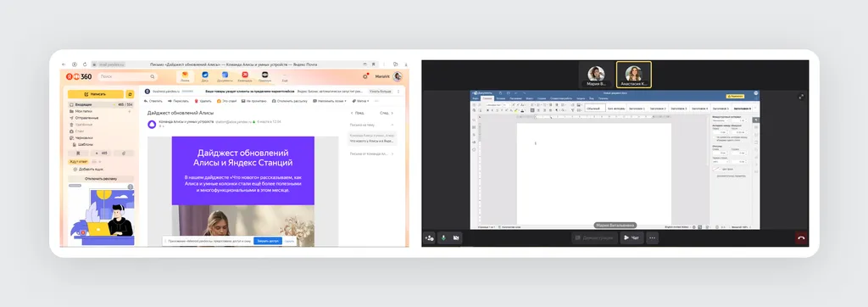Click the Яндекс 360 logo
Screen dimensions: 868x307
79,76
